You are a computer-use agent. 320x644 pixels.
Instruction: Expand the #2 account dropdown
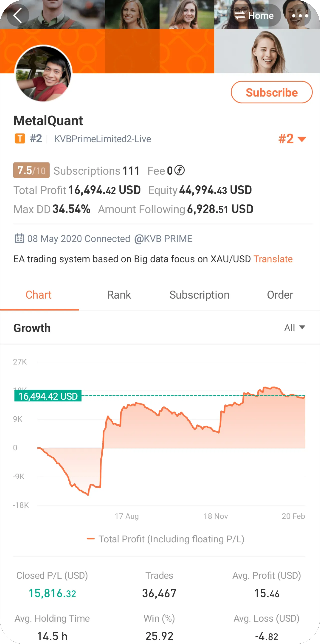coord(292,139)
